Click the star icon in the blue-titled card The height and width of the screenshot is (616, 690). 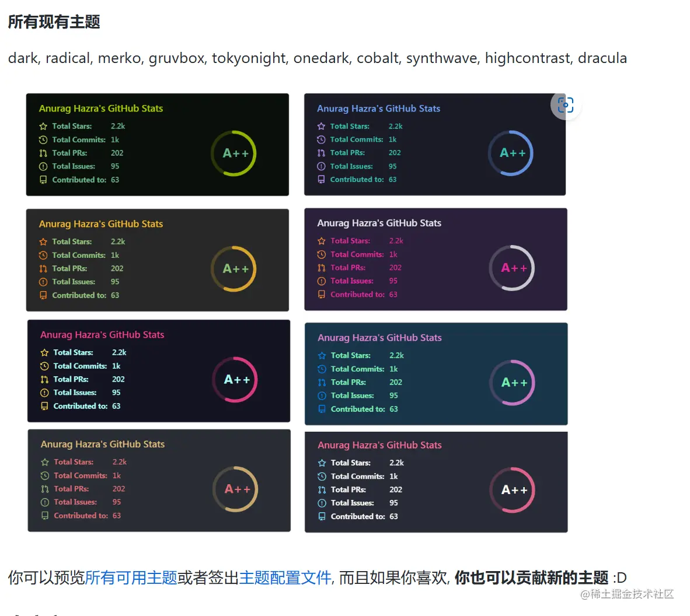pyautogui.click(x=321, y=126)
